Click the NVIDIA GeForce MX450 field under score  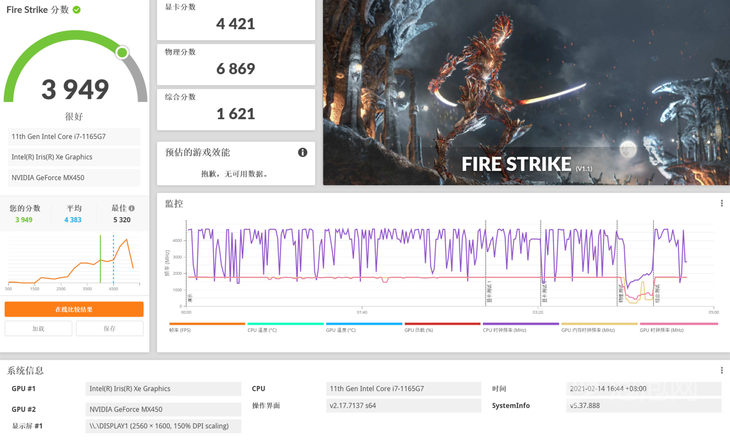74,177
